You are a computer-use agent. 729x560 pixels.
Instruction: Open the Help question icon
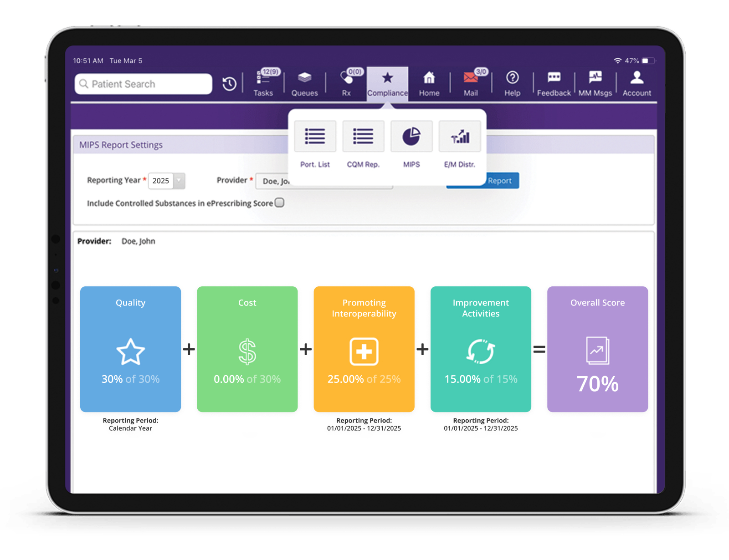(512, 78)
